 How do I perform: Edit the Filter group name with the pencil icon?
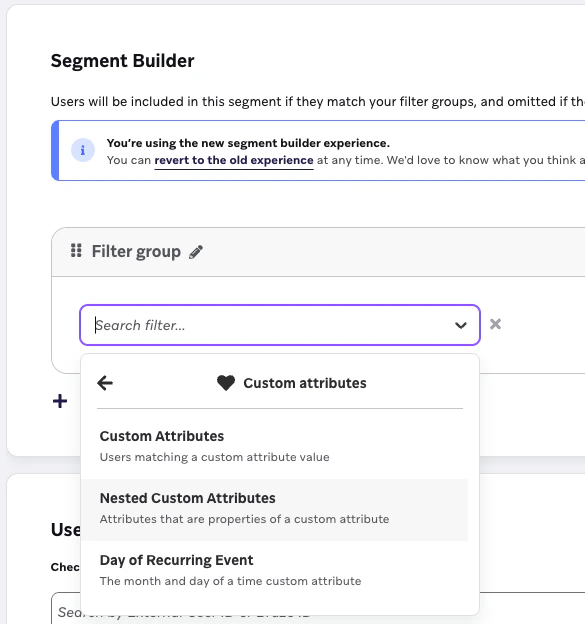(x=196, y=252)
